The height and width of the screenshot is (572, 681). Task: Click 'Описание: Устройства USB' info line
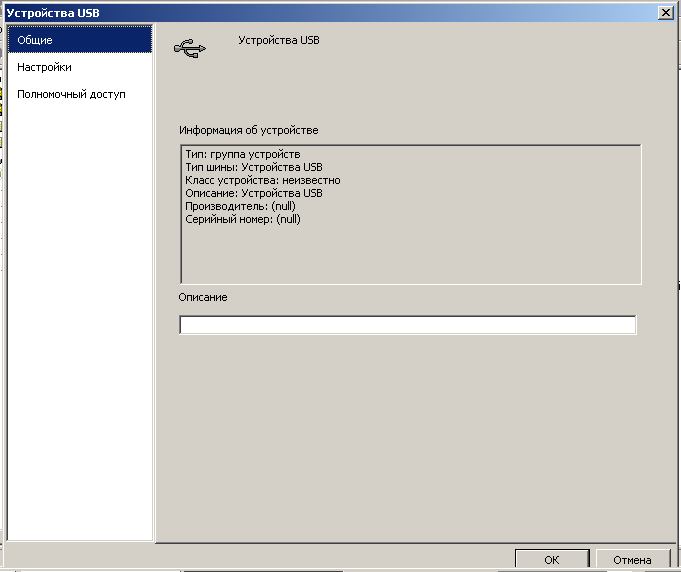(x=254, y=193)
